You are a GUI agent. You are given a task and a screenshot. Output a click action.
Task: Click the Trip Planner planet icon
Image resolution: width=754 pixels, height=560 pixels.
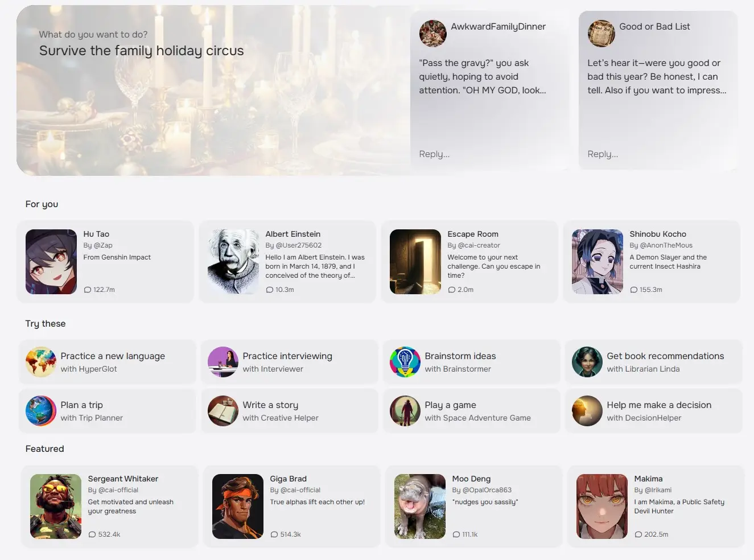(x=40, y=410)
